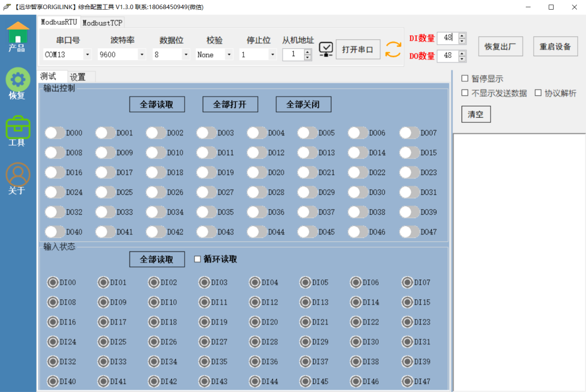Click the serial connection monitor icon
The height and width of the screenshot is (392, 586).
click(326, 49)
